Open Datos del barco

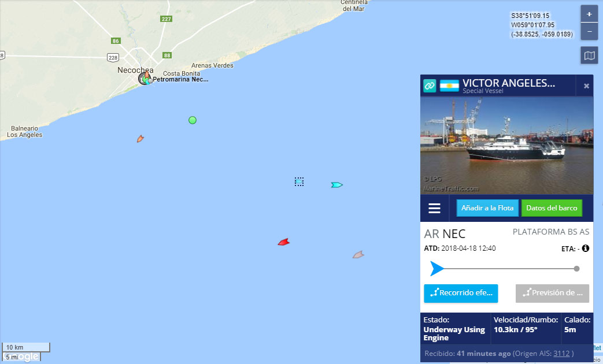[x=552, y=208]
